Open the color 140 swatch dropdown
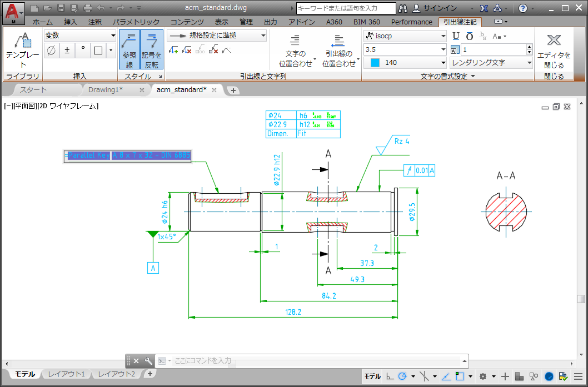Image resolution: width=588 pixels, height=387 pixels. (405, 63)
